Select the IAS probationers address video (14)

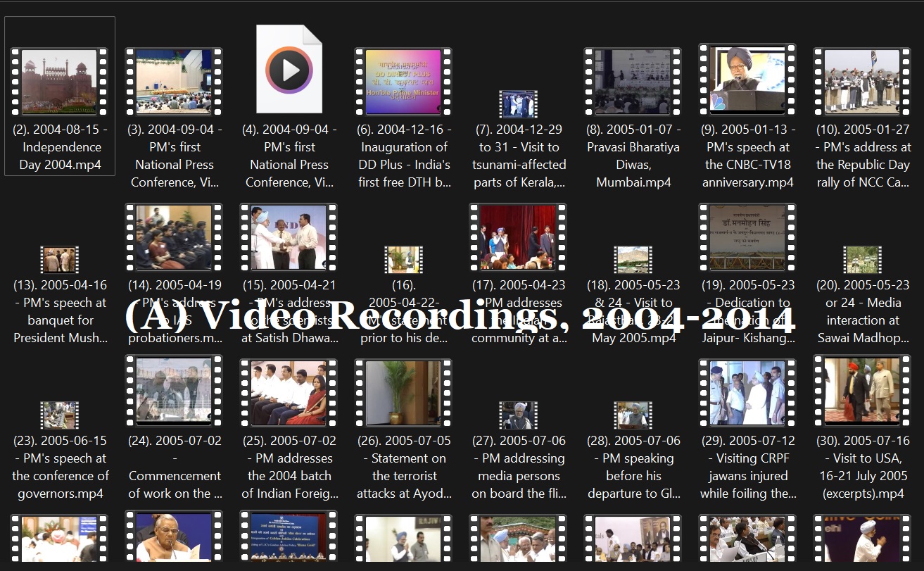pyautogui.click(x=174, y=237)
